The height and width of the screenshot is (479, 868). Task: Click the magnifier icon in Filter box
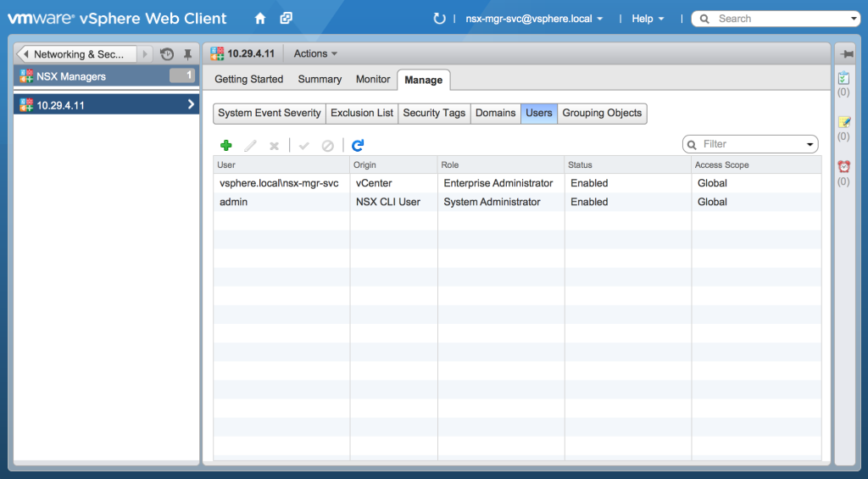(x=692, y=144)
